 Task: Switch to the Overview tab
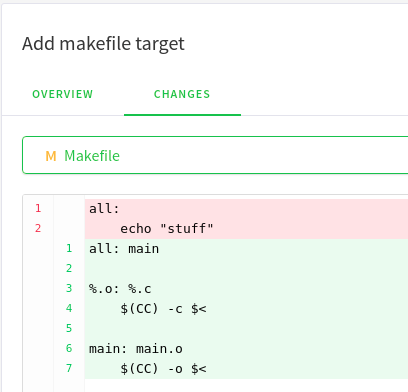point(62,94)
